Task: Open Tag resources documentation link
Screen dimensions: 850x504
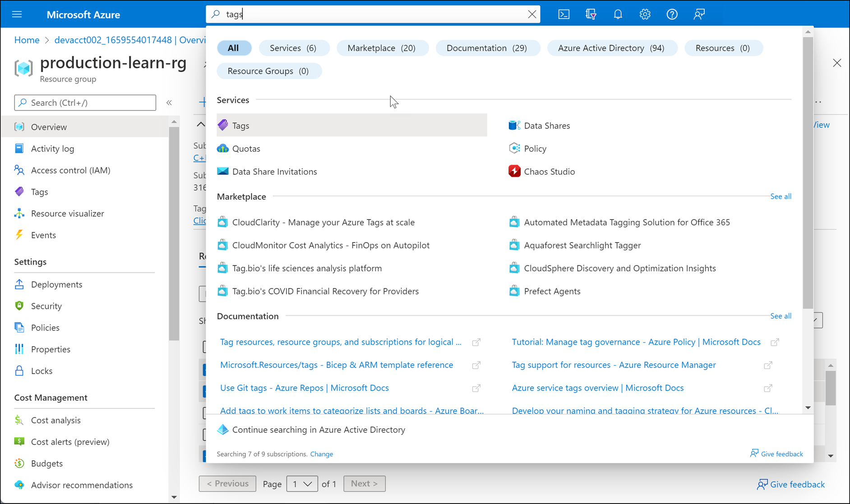Action: 341,342
